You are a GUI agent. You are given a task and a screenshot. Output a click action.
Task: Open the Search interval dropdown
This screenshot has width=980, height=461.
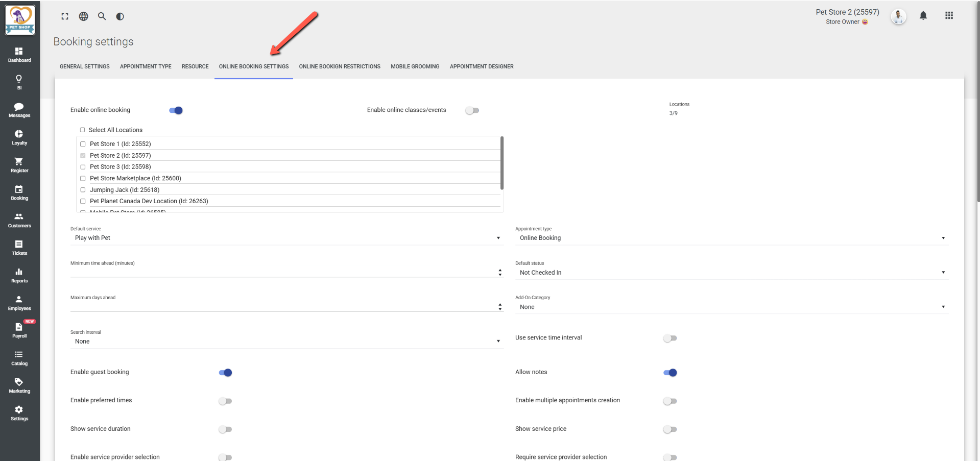[286, 342]
